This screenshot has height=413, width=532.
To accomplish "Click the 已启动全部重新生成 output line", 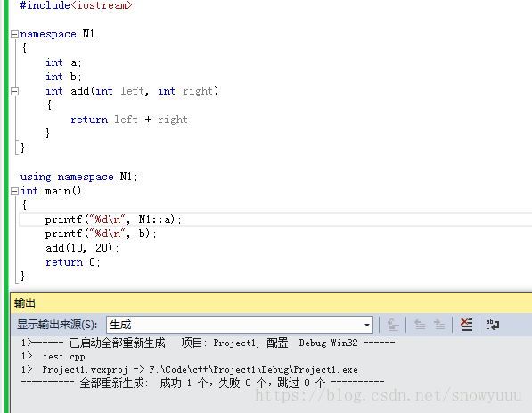I will 208,343.
